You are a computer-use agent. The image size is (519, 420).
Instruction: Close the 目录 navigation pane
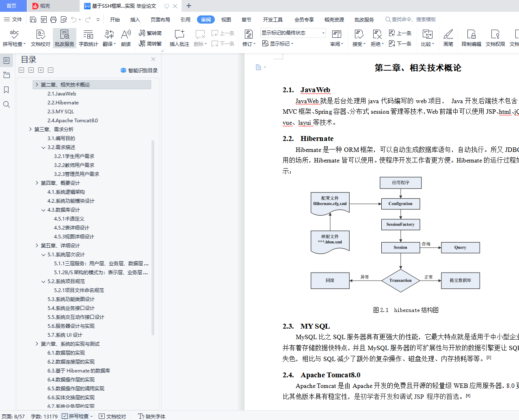(153, 59)
